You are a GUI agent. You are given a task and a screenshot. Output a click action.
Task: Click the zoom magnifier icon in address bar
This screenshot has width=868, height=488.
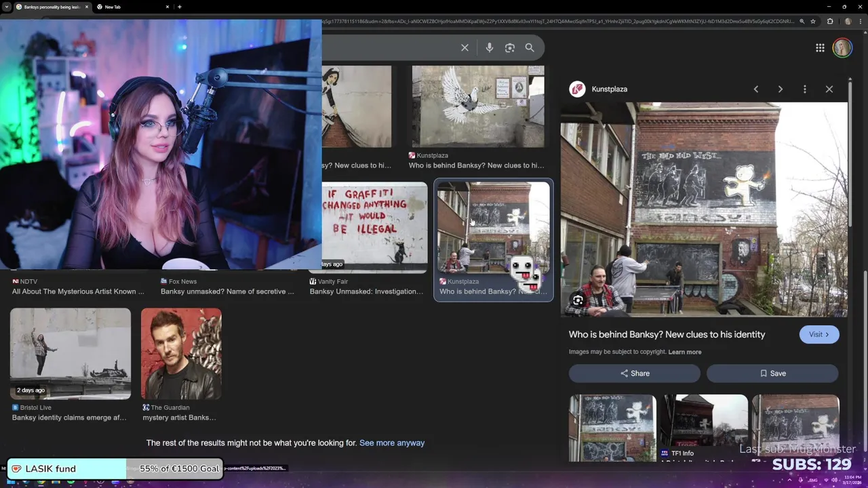click(x=802, y=21)
